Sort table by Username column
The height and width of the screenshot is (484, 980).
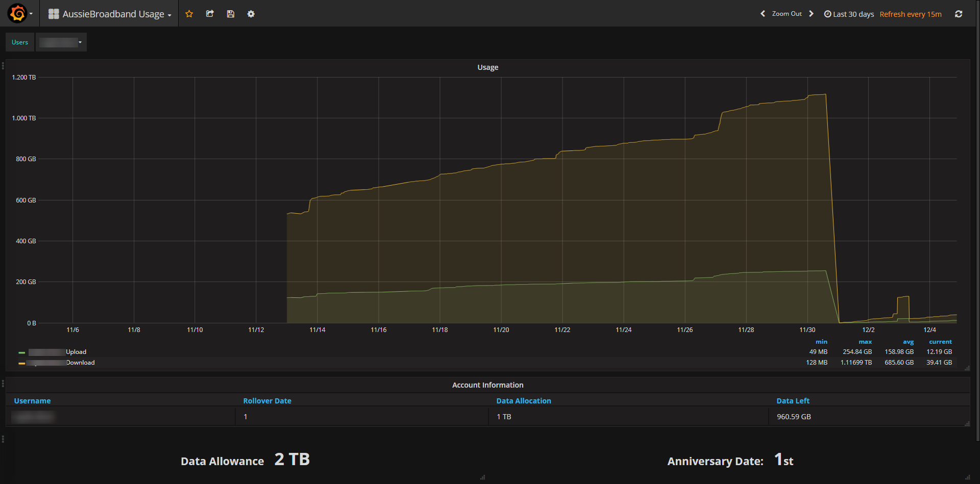(32, 401)
